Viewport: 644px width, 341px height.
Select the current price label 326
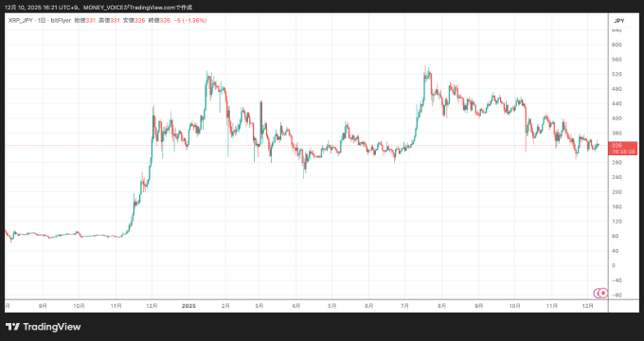[x=623, y=149]
